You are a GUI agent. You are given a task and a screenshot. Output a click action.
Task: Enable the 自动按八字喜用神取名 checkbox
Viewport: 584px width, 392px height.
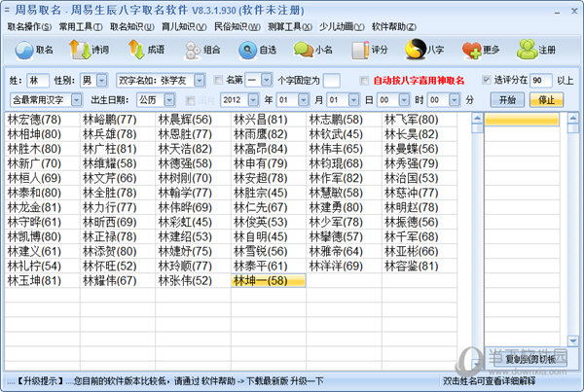(366, 80)
